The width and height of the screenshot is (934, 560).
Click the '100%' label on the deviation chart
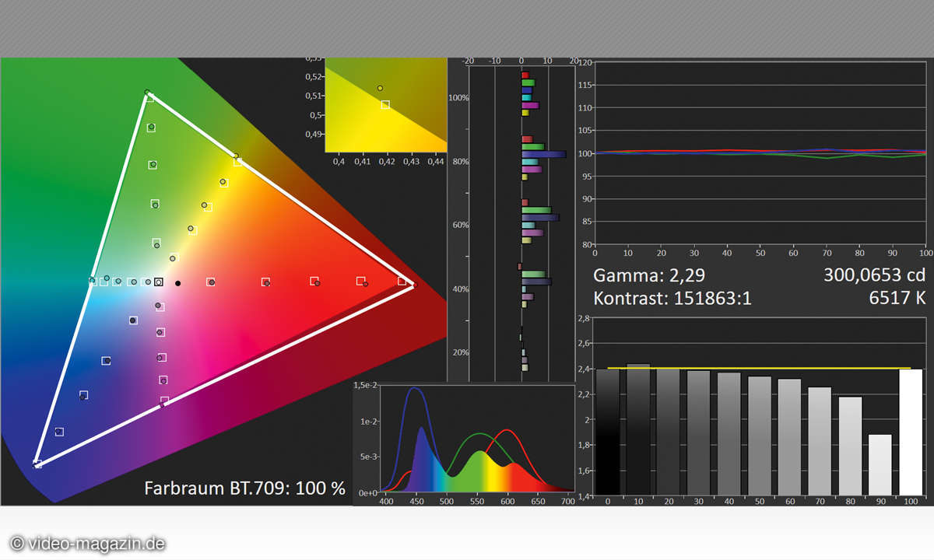click(x=459, y=98)
